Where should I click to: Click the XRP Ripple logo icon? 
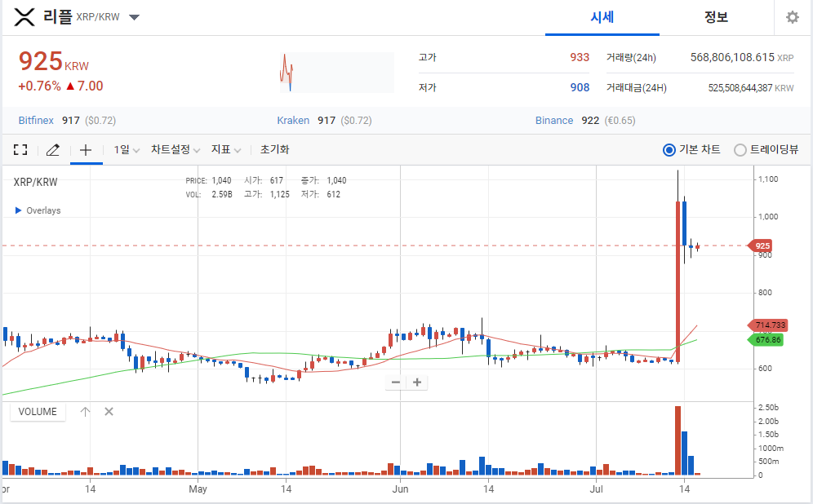coord(24,17)
